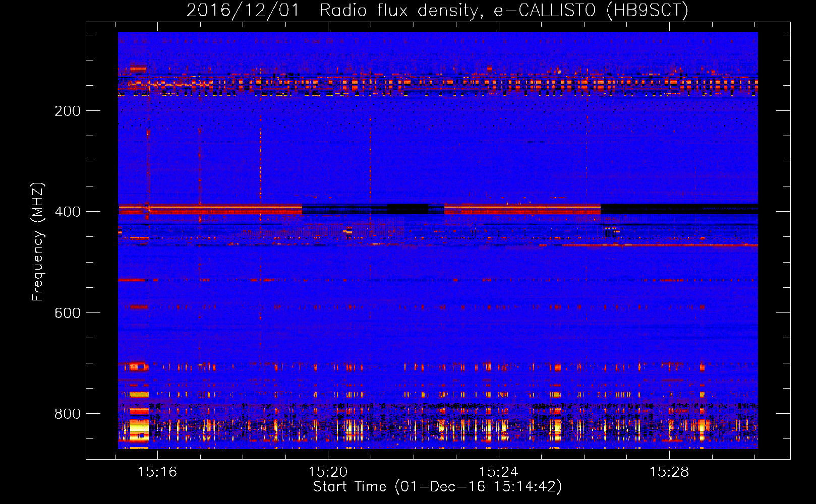Click the plot title 'Radio flux density, e-CALLISTO (HB9SCT)'
816x504 pixels.
(504, 11)
